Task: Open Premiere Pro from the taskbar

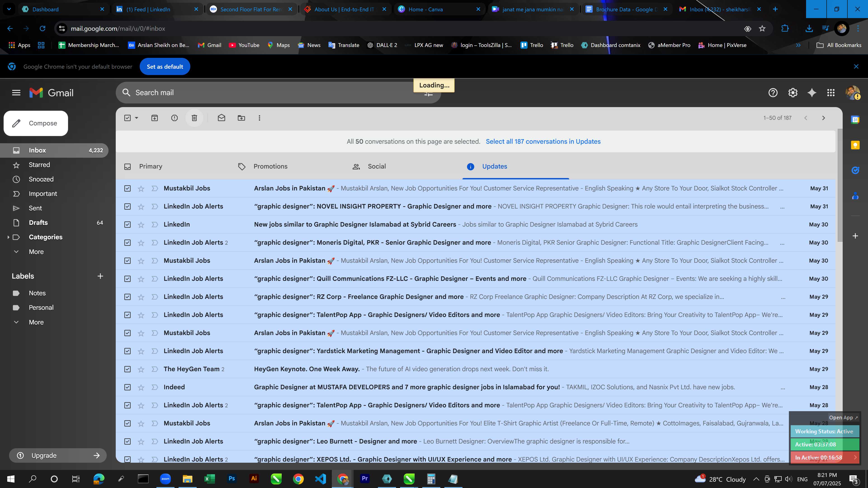Action: pos(365,479)
